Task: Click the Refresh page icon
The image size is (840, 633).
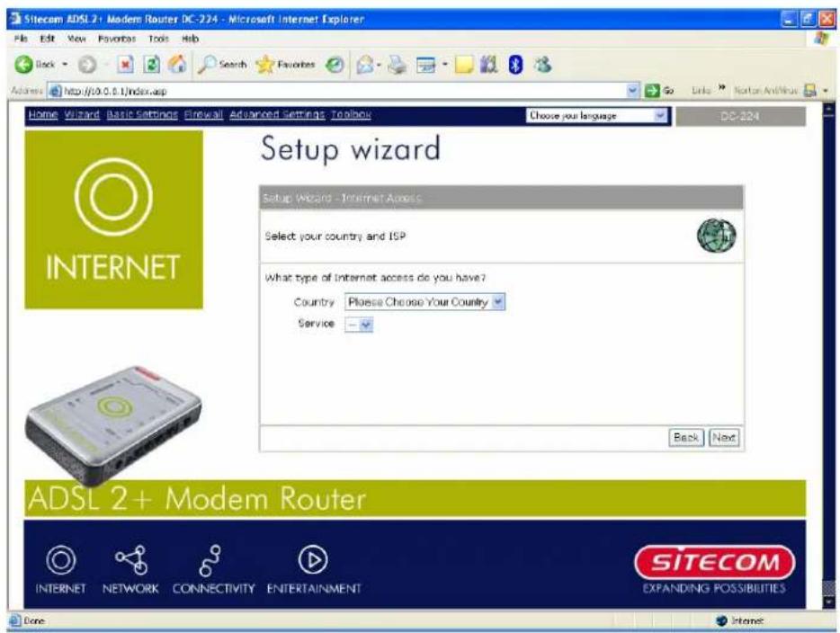Action: point(152,65)
